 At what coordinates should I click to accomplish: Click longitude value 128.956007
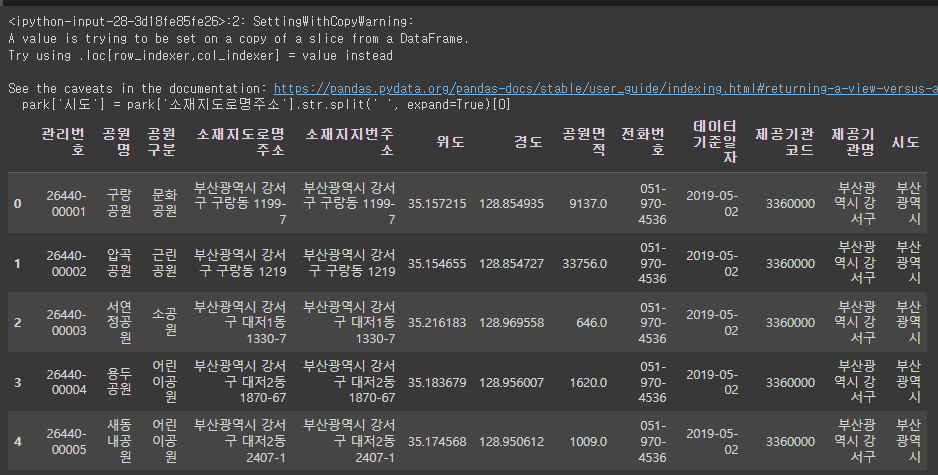coord(511,382)
